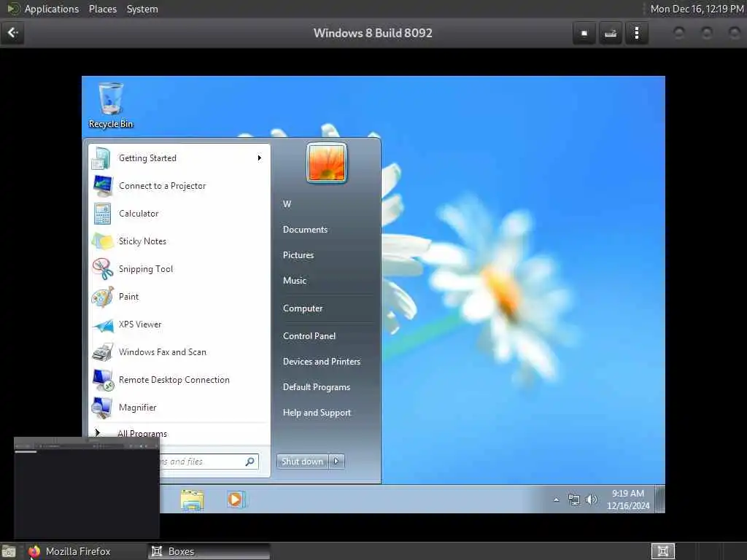Open Windows Fax and Scan icon

(x=102, y=352)
